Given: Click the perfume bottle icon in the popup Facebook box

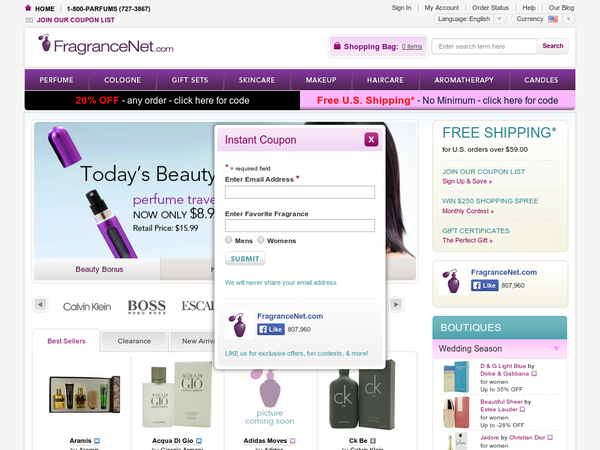Looking at the screenshot, I should click(x=239, y=325).
